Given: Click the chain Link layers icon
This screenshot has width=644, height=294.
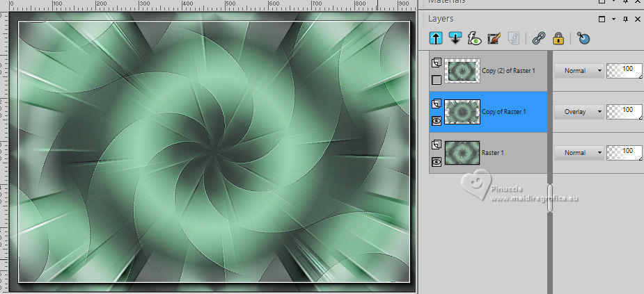Looking at the screenshot, I should (x=538, y=38).
